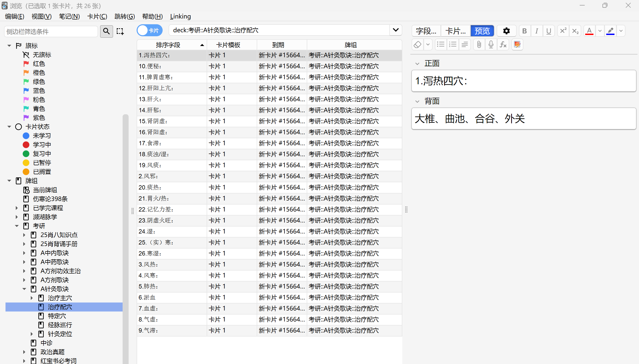Insert an ordered numbered list
639x364 pixels.
point(453,44)
